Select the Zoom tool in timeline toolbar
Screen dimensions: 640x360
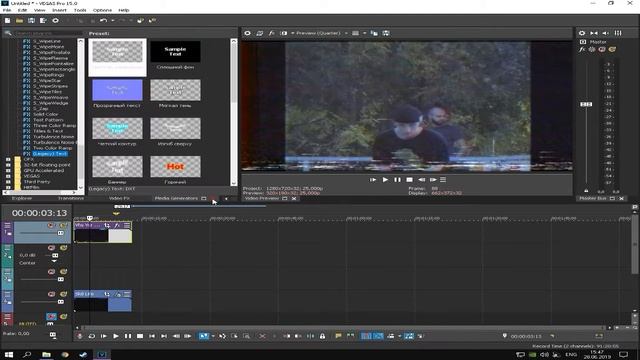[x=247, y=336]
